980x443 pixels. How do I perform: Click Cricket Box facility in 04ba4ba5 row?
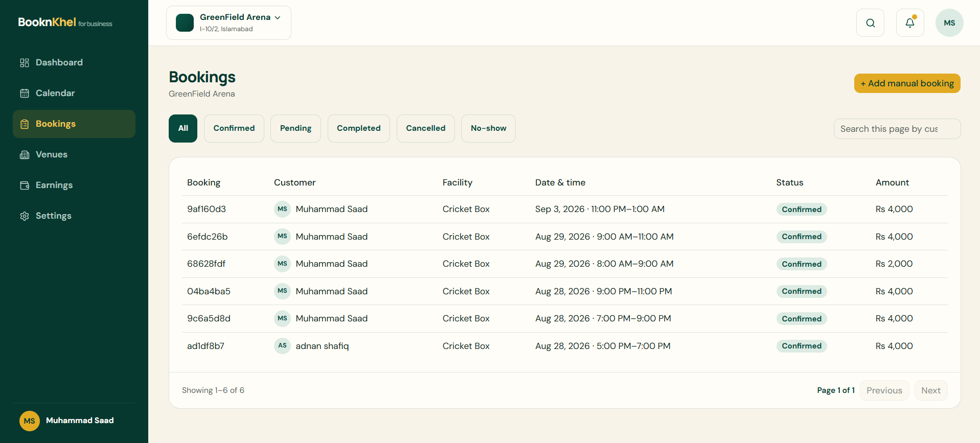(x=466, y=291)
